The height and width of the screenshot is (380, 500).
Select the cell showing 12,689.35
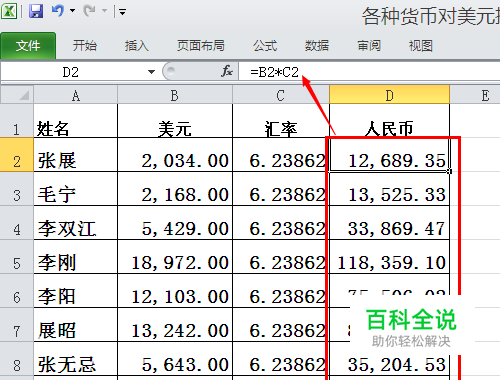[x=389, y=155]
